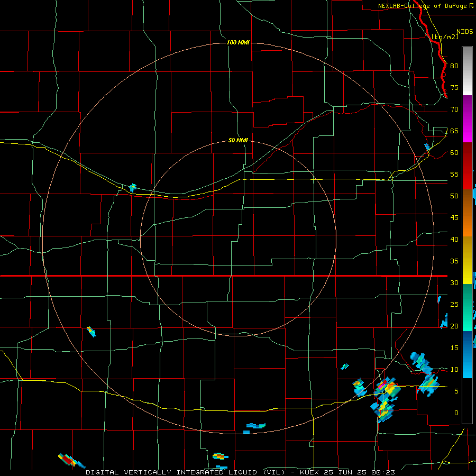
Task: Click the '10' value on the color scale
Action: [454, 370]
